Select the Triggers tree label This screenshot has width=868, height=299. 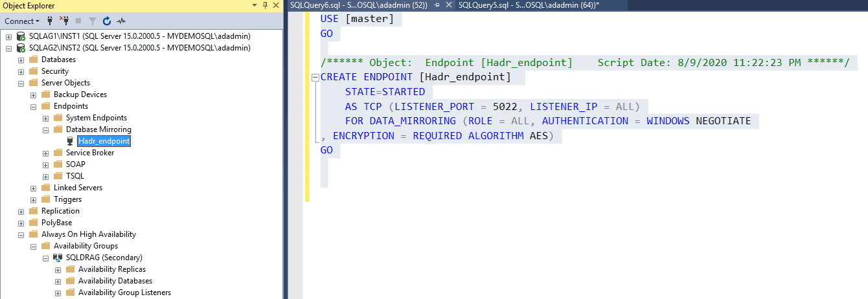click(x=67, y=199)
